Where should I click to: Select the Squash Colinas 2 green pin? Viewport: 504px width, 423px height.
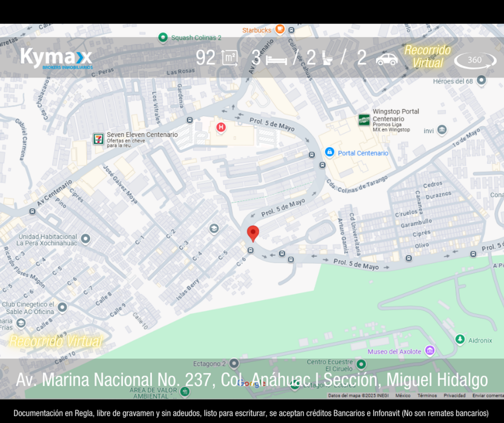tap(163, 37)
